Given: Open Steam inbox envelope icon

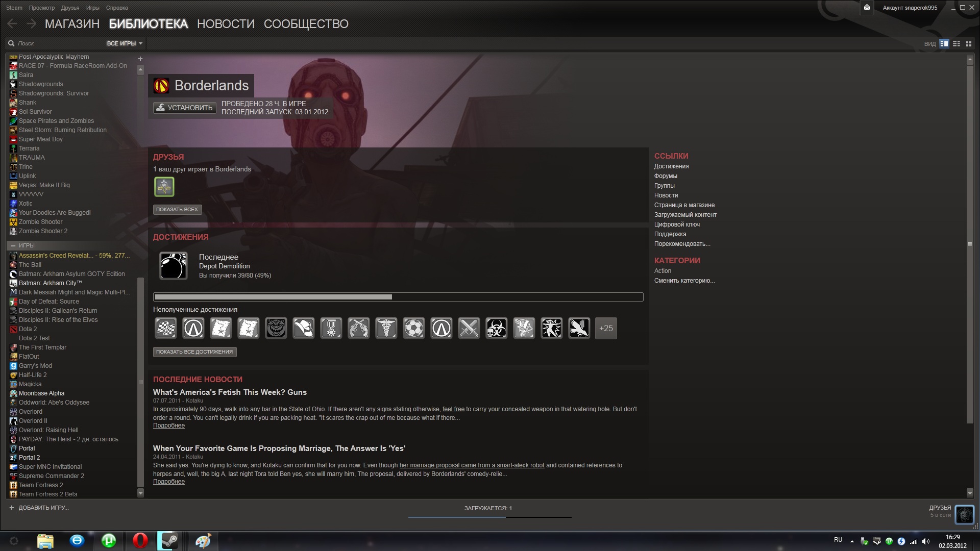Looking at the screenshot, I should pyautogui.click(x=866, y=8).
